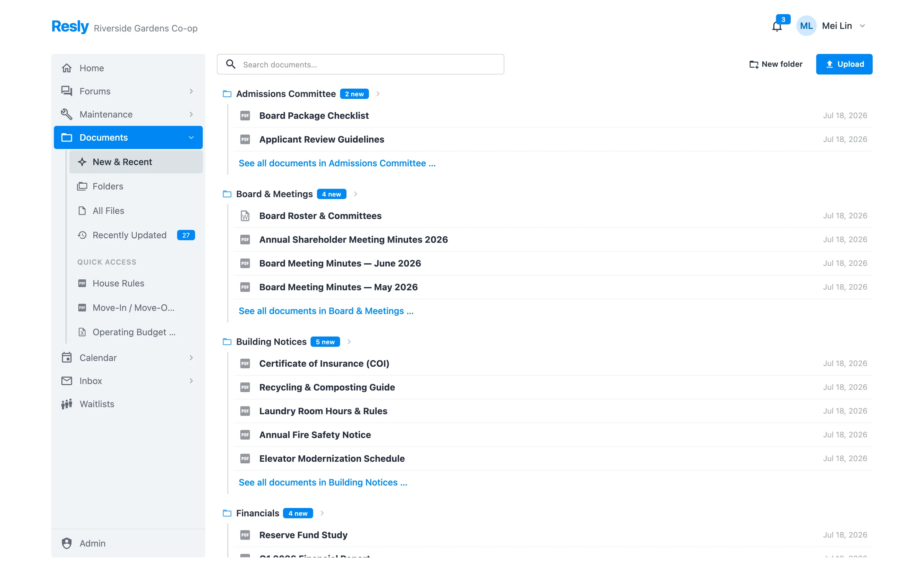Screen dimensions: 924x578
Task: Click the search magnifier icon
Action: coord(231,64)
